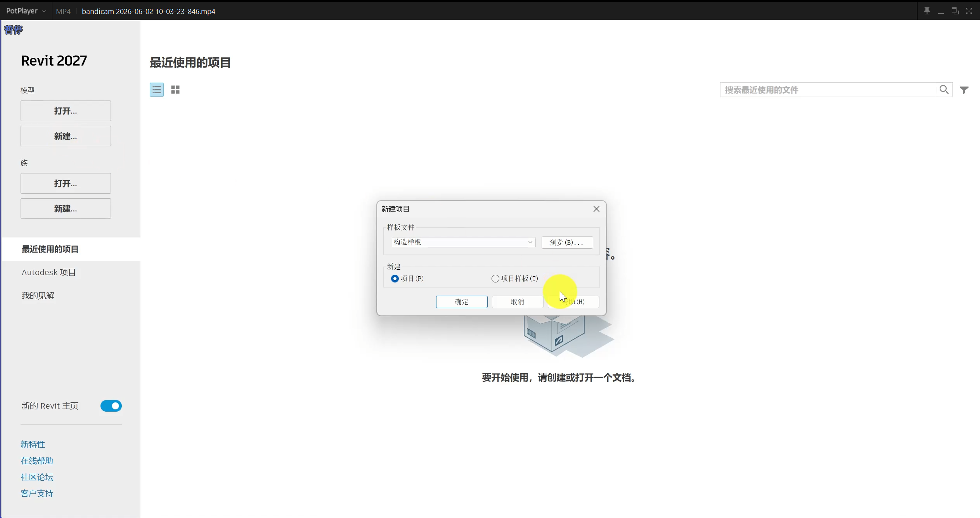This screenshot has height=518, width=980.
Task: Click 新建... under 族
Action: (66, 209)
